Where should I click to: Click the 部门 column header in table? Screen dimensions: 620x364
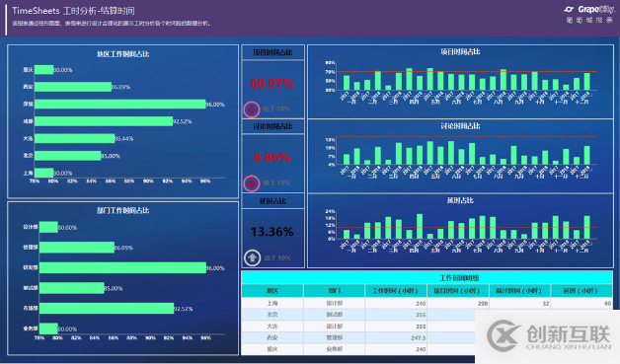click(334, 291)
